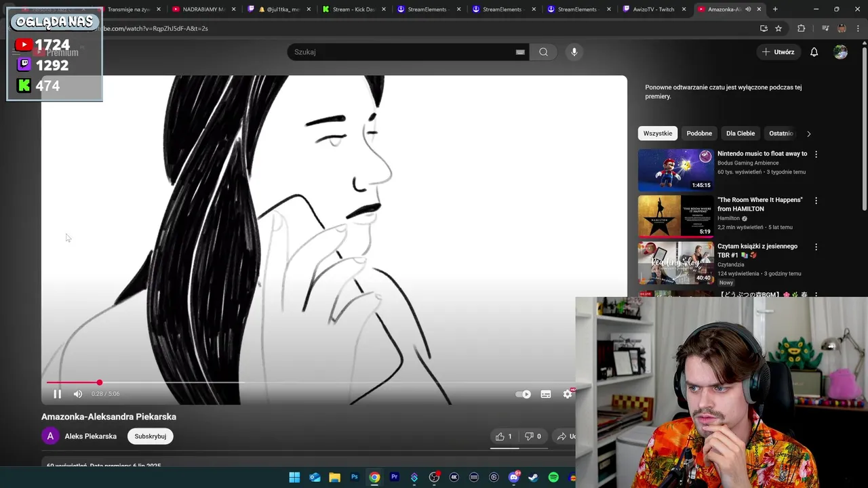Image resolution: width=868 pixels, height=488 pixels.
Task: Close the Amazonka browser tab
Action: (x=759, y=9)
